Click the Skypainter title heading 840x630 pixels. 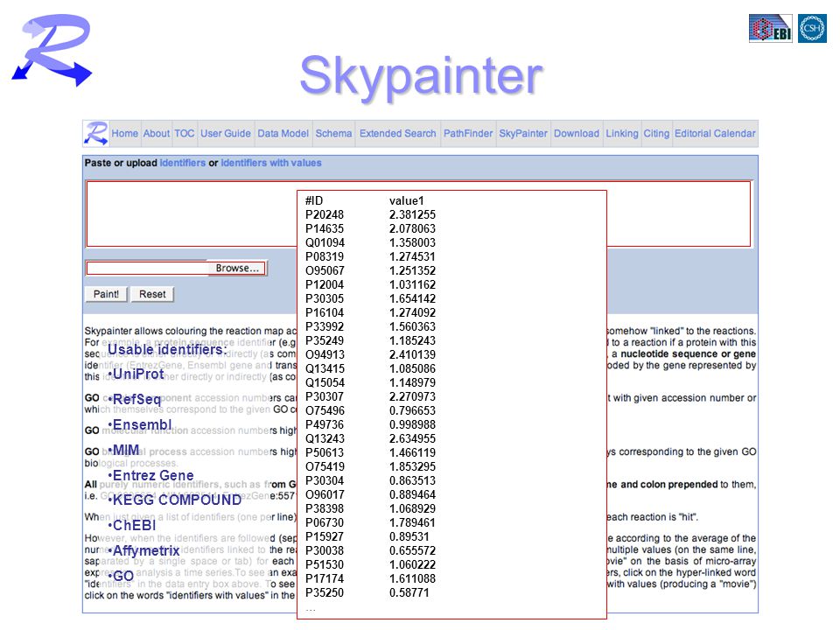click(x=421, y=77)
